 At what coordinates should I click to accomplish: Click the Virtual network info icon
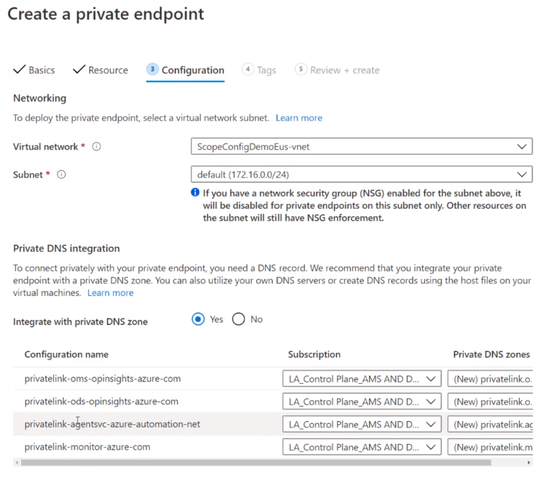tap(96, 146)
